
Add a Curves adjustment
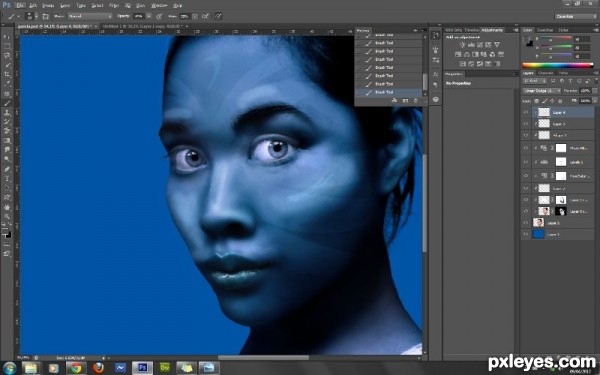click(x=479, y=45)
